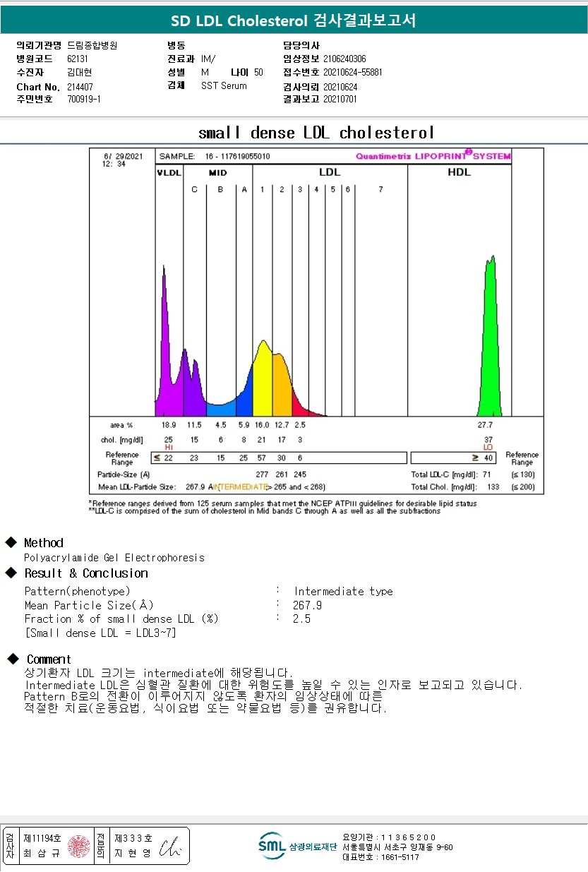Click the diamond bullet beside Result & Conclusion
This screenshot has height=872, width=588.
click(11, 573)
